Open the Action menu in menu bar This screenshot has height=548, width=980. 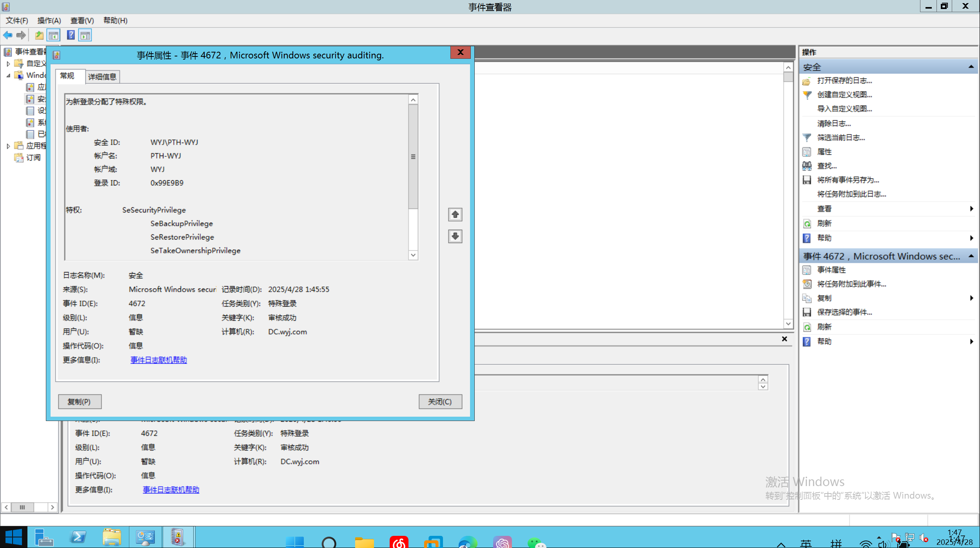coord(49,20)
